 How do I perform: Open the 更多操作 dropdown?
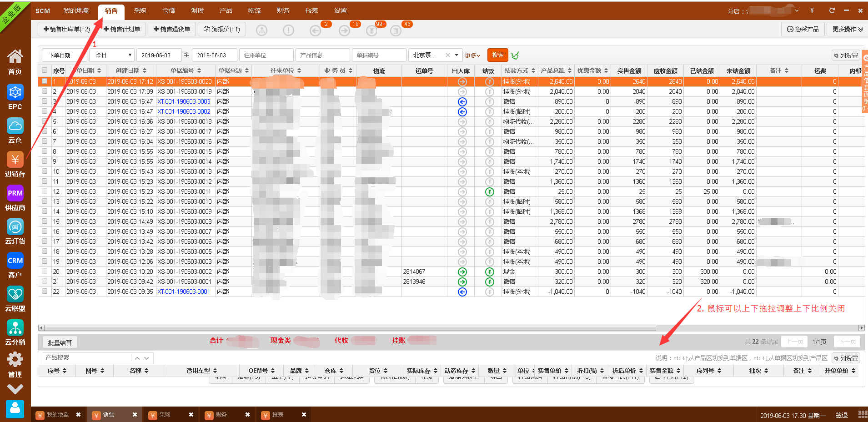coord(847,29)
